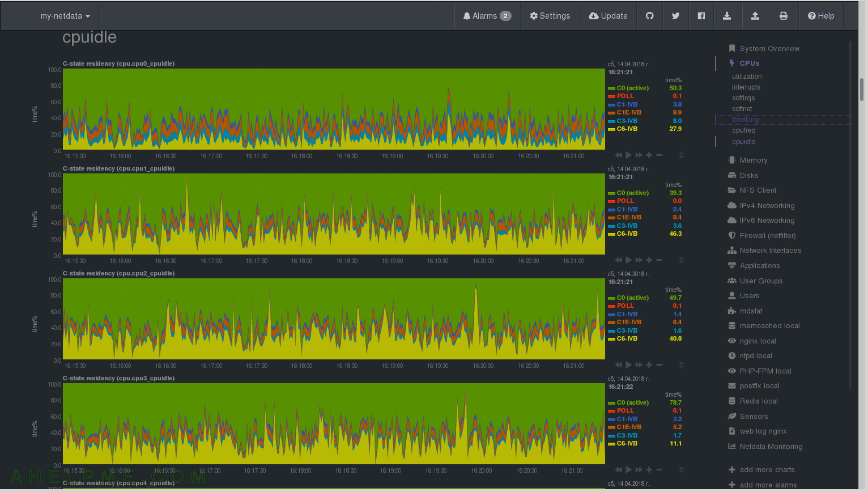
Task: Click the download snapshot icon
Action: [x=727, y=16]
